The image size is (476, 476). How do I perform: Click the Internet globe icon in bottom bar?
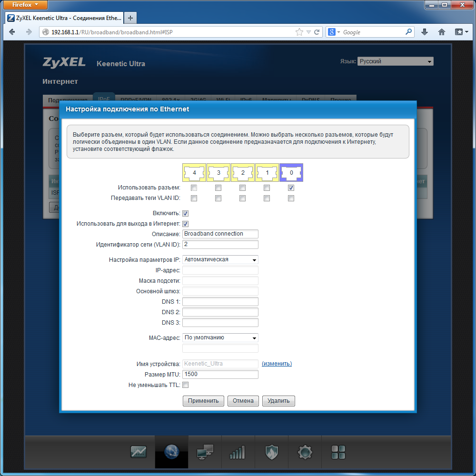[x=171, y=452]
